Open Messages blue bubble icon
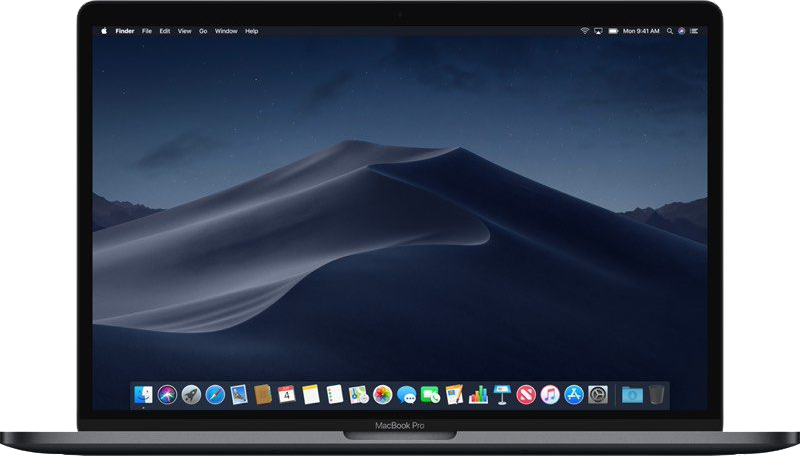This screenshot has height=456, width=800. click(x=407, y=395)
